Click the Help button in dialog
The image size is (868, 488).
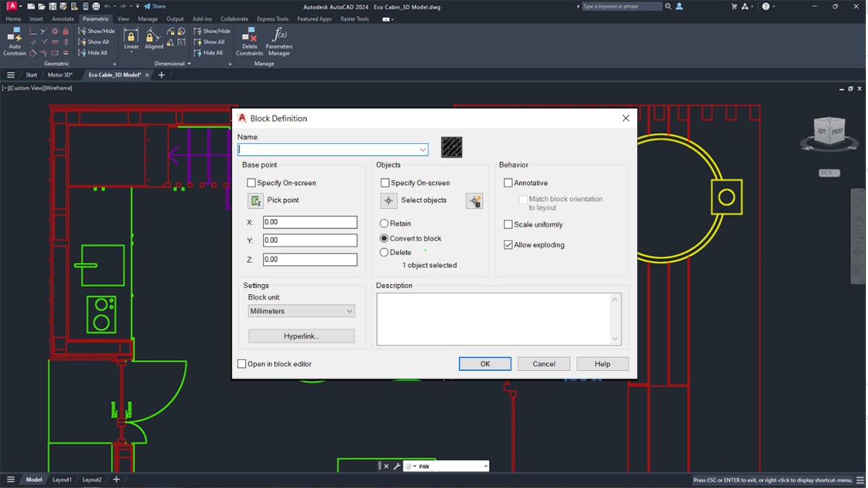603,364
